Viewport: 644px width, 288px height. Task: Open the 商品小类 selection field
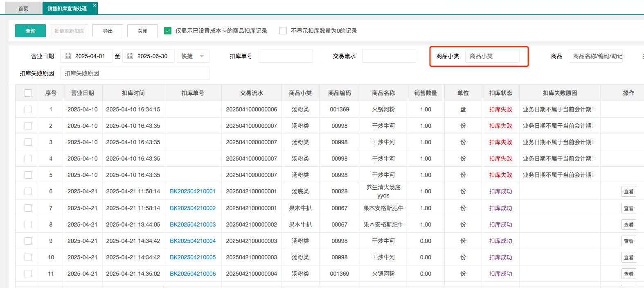(492, 56)
